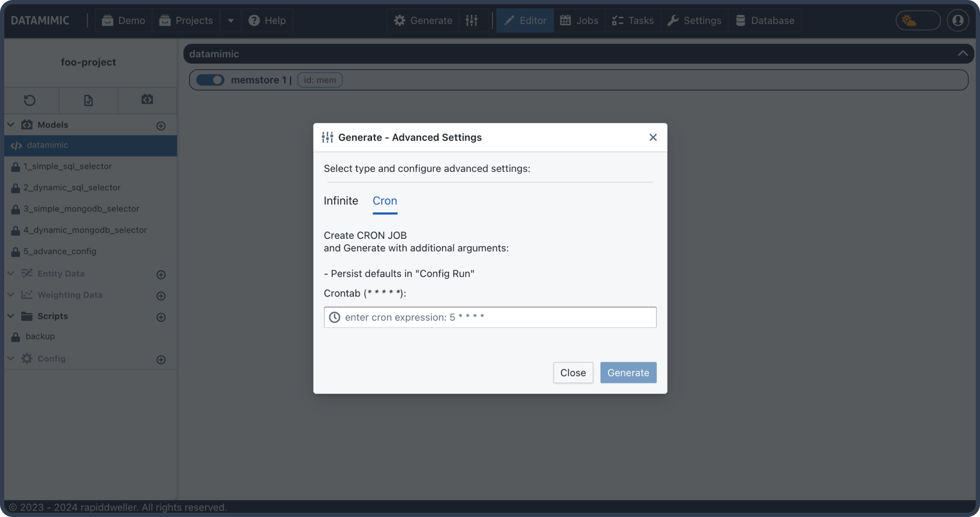Select 5_advance_config in the models list
This screenshot has height=517, width=980.
click(x=60, y=251)
